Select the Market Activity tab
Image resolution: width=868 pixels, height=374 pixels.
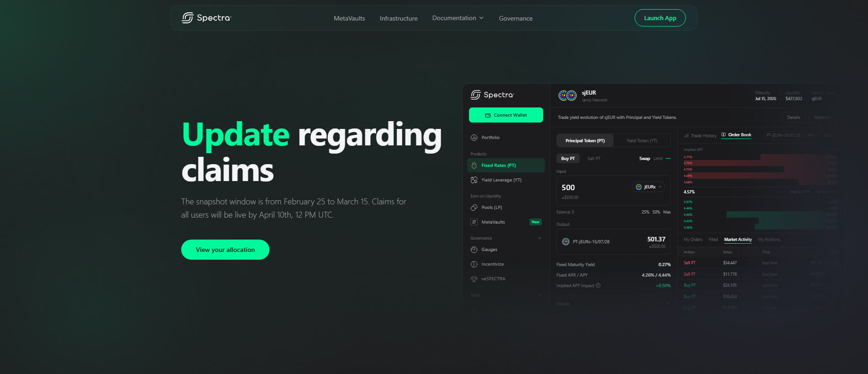738,240
